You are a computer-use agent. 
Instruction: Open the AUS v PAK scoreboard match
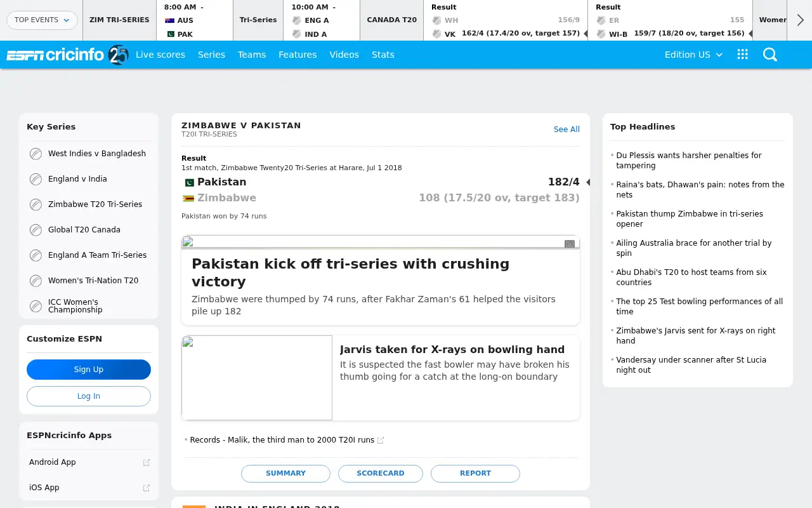click(x=195, y=20)
